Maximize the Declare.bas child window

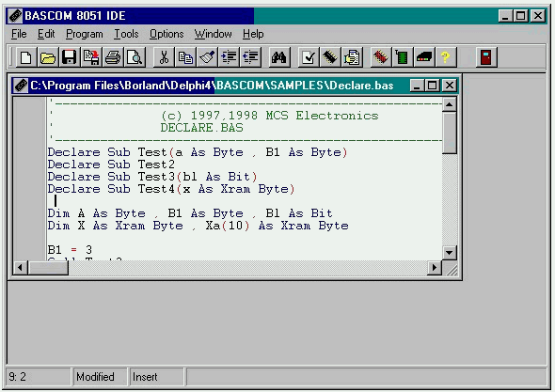pyautogui.click(x=433, y=86)
